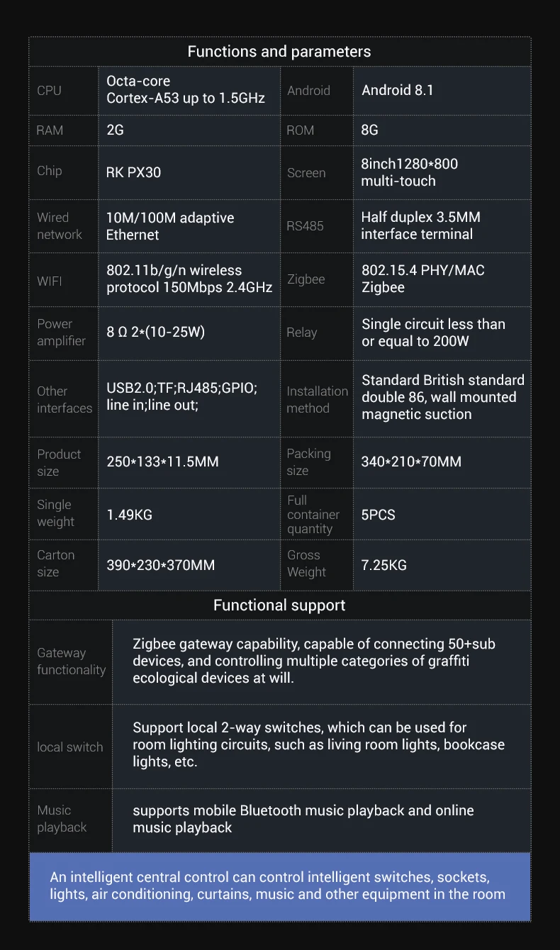The image size is (560, 950).
Task: Select the Product size 250*133*11.5MM value
Action: click(162, 462)
